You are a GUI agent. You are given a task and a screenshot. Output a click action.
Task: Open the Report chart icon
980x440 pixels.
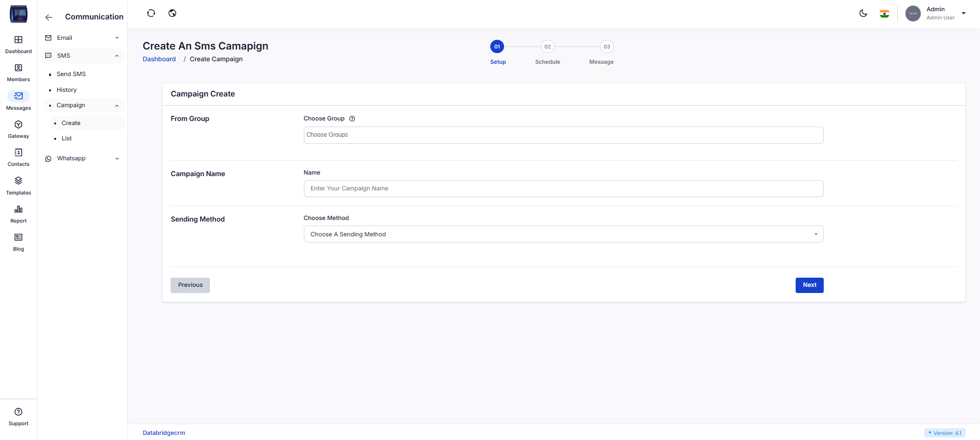pos(18,209)
